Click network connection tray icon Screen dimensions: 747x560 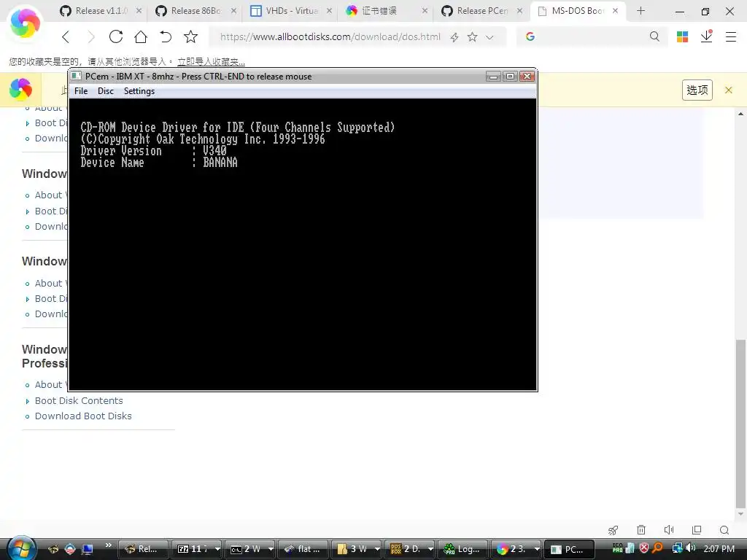coord(677,548)
